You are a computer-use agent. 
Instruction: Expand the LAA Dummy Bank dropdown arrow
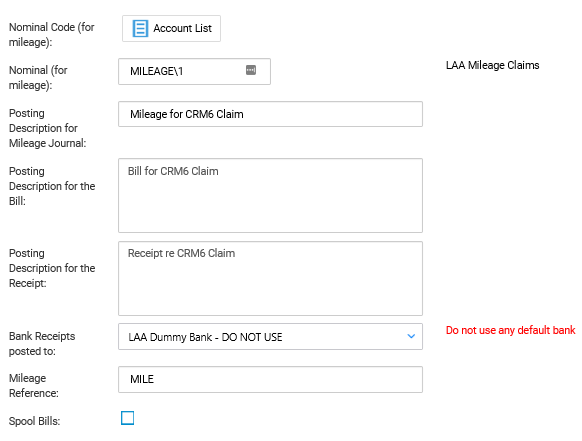click(x=411, y=336)
